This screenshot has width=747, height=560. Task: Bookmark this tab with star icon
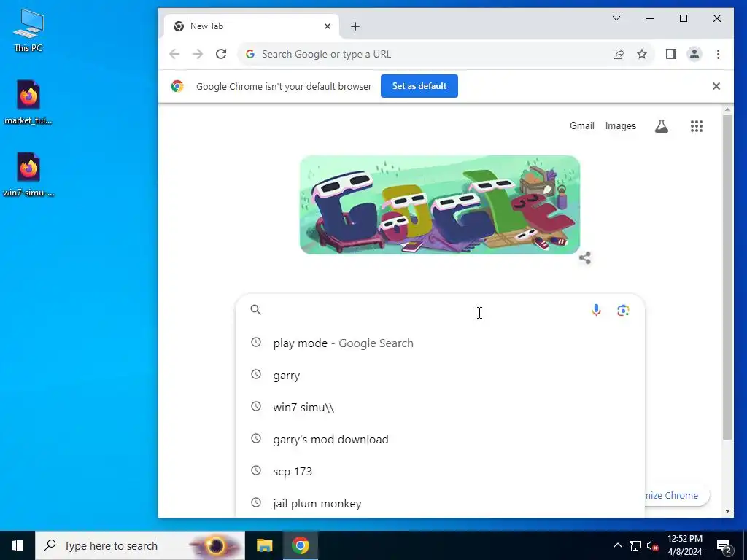coord(642,54)
